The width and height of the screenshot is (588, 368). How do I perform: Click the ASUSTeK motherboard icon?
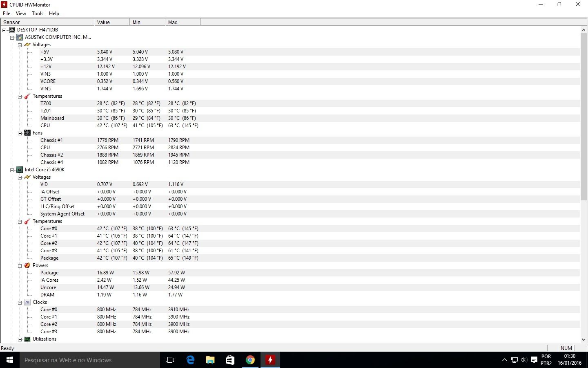(20, 37)
